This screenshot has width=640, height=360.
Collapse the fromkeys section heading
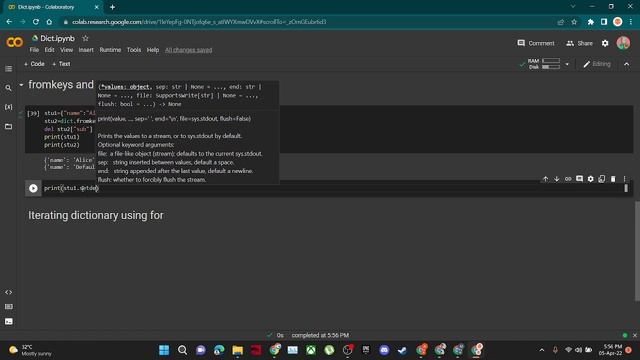tap(21, 85)
